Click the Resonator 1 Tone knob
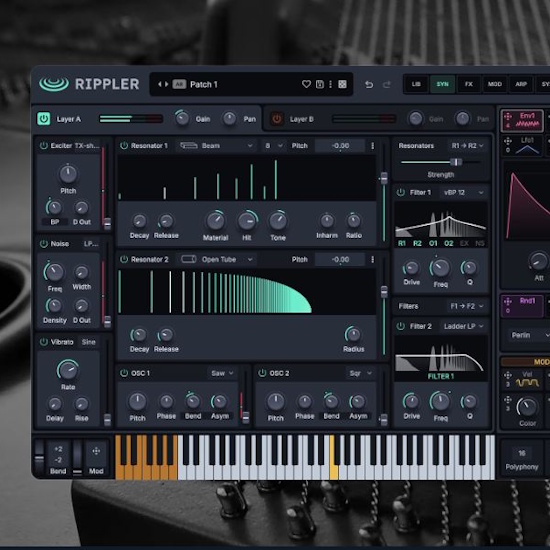 click(x=278, y=221)
